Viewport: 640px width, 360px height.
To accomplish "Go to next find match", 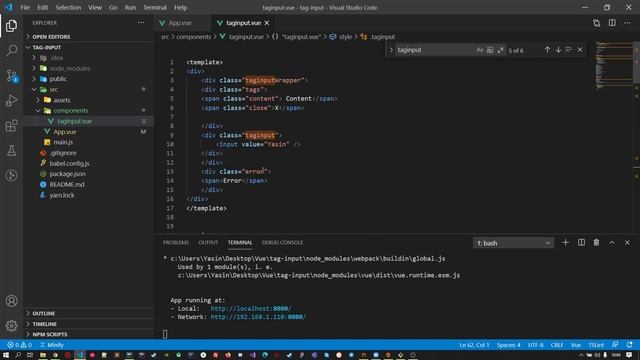I will [558, 50].
